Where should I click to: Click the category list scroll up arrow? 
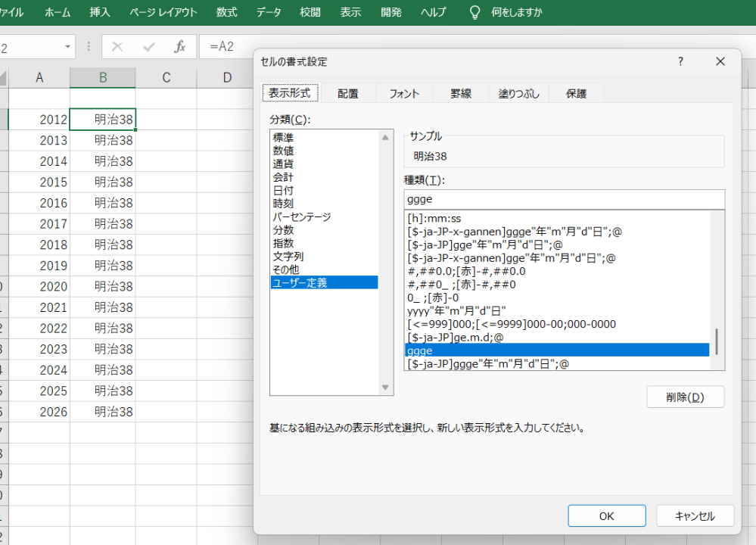click(x=384, y=138)
